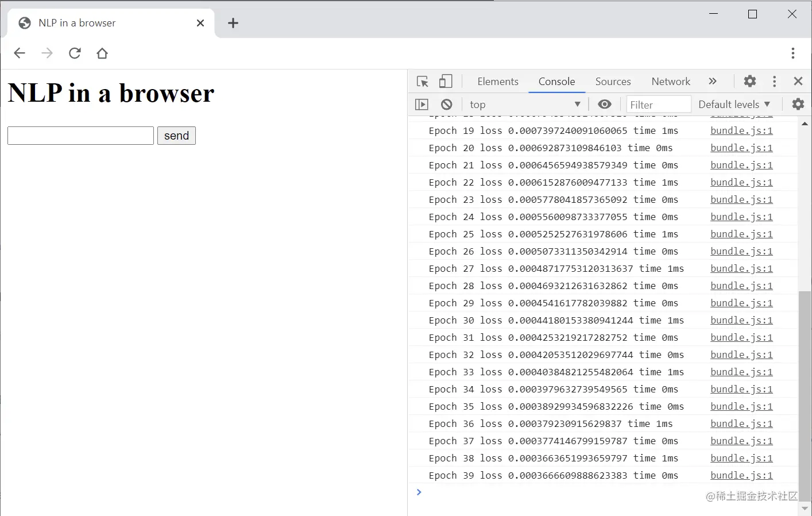The image size is (812, 516).
Task: Clear the console with the ban icon
Action: pos(447,104)
